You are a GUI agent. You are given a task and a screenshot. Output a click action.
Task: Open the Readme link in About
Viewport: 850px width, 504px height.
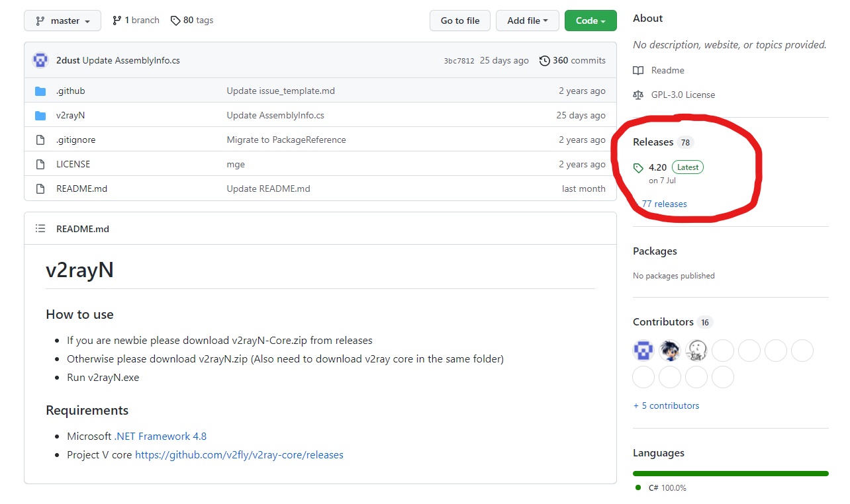click(x=668, y=70)
